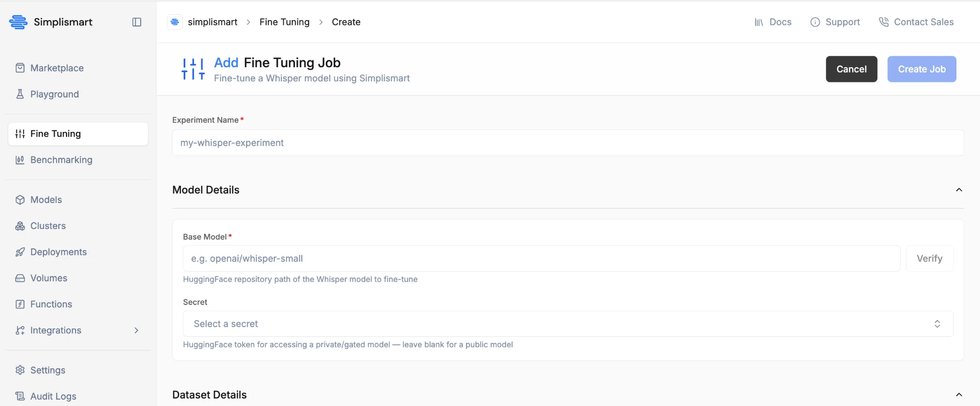980x406 pixels.
Task: Click the Docs library icon
Action: [x=759, y=22]
